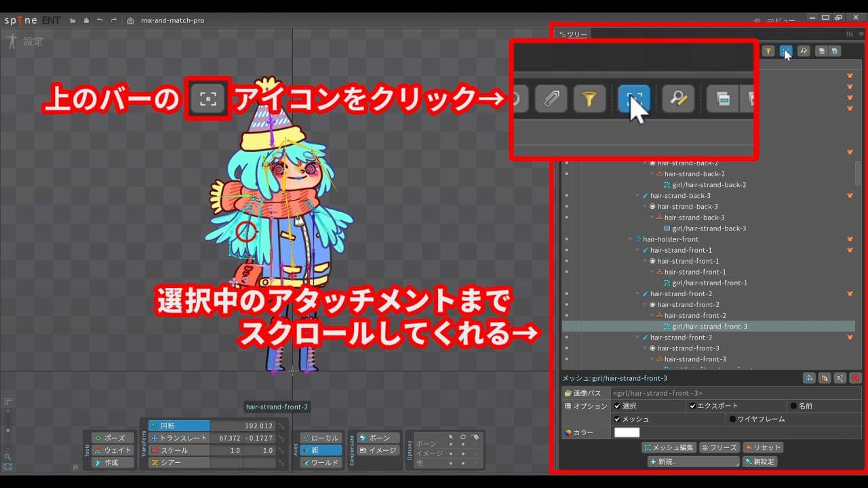Select the スケール transform tool
868x488 pixels.
tap(179, 450)
